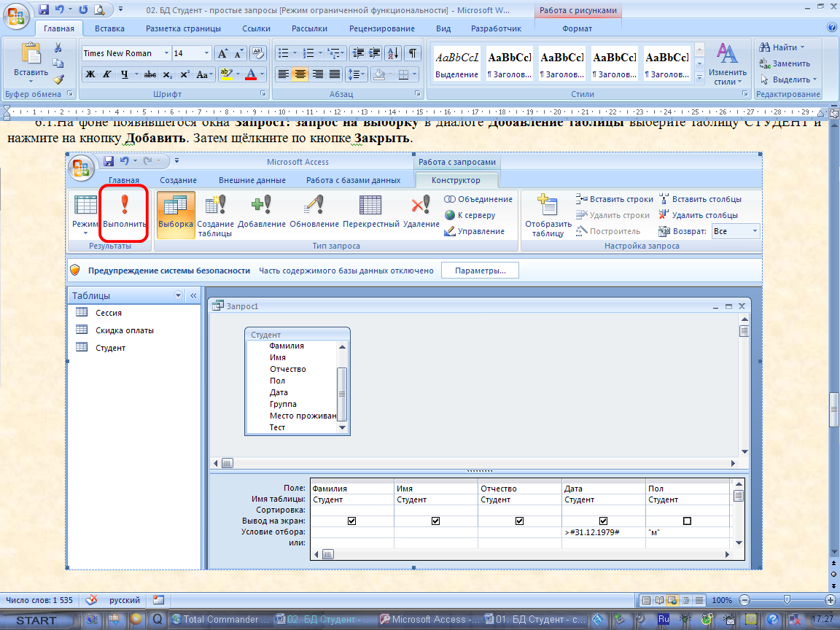
Task: Open underline style dropdown arrow
Action: [136, 74]
